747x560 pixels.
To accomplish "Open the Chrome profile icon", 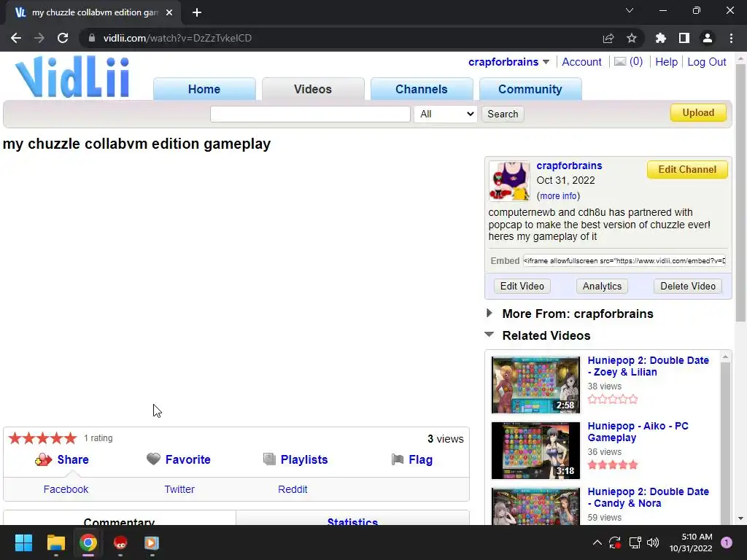I will [x=707, y=38].
